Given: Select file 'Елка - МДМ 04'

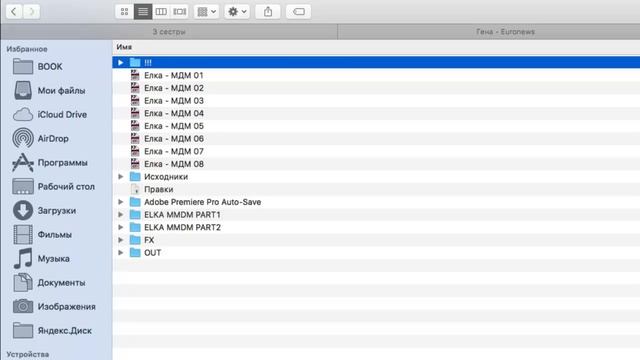Looking at the screenshot, I should coord(174,113).
